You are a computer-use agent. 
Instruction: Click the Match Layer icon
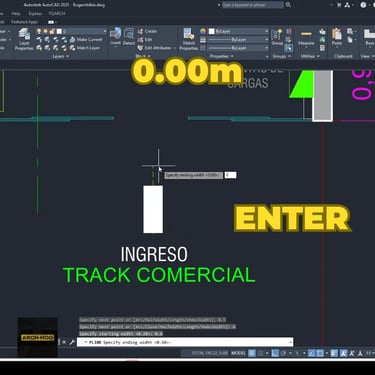(72, 48)
